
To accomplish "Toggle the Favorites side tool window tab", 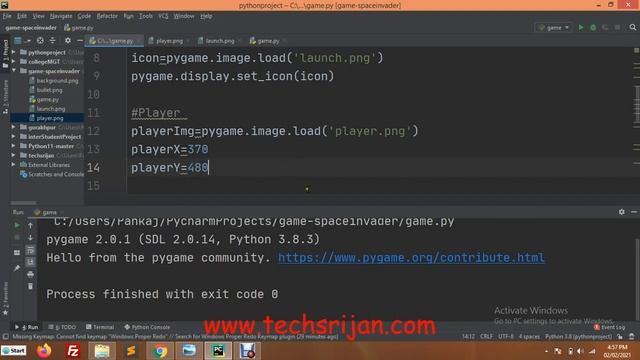I will pyautogui.click(x=5, y=299).
